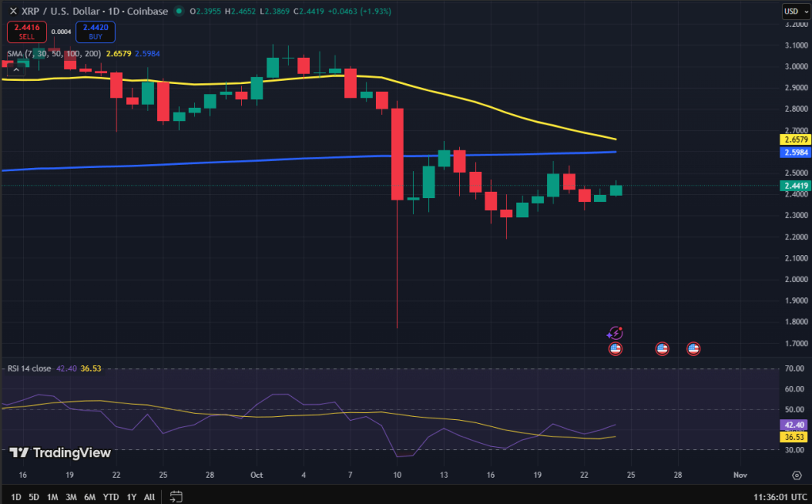Viewport: 812px width, 504px height.
Task: Select the All time range
Action: tap(149, 497)
